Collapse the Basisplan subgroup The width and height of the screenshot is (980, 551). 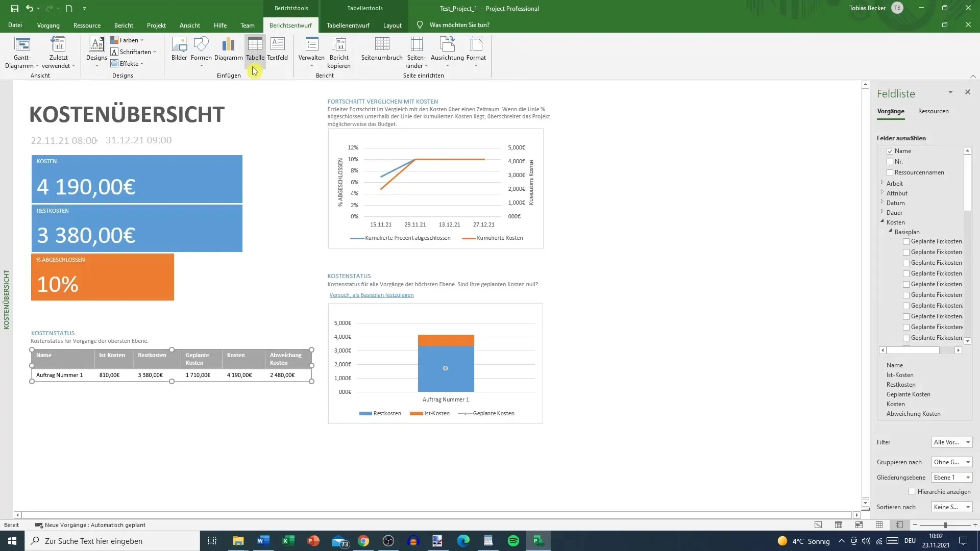[x=890, y=231]
